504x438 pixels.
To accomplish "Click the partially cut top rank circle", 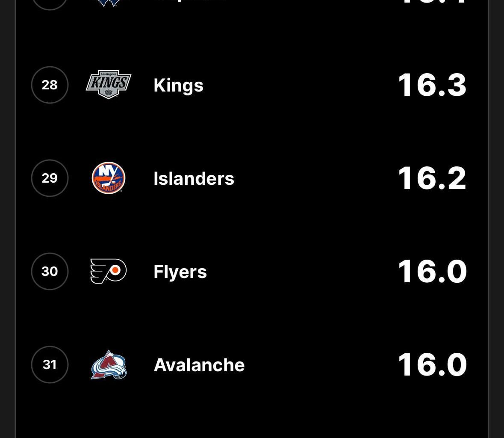I will [x=50, y=2].
